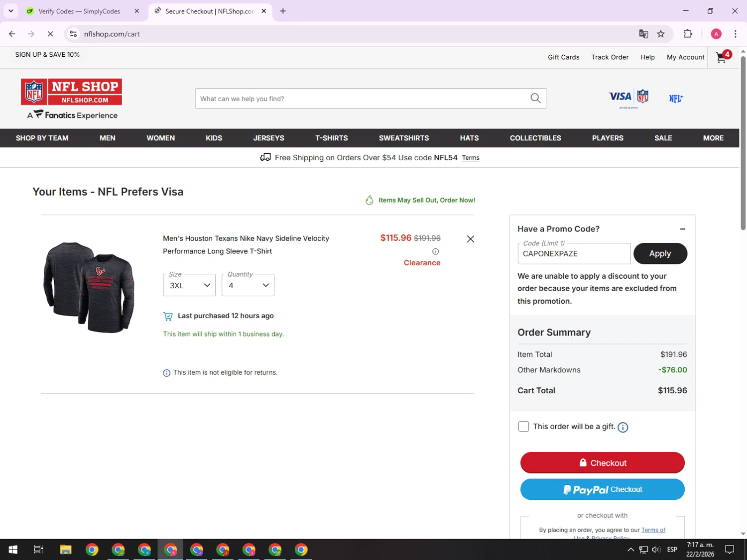Open the MEN menu
This screenshot has height=560, width=747.
pyautogui.click(x=108, y=138)
